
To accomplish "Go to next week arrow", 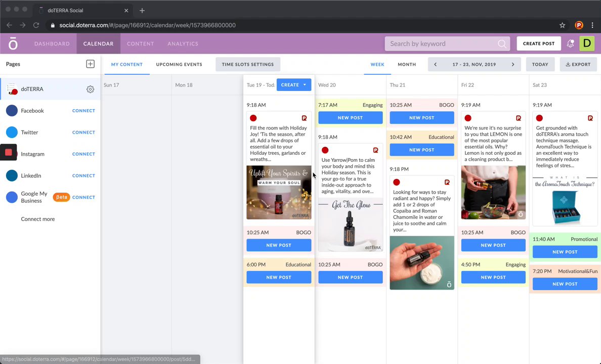I will pyautogui.click(x=513, y=64).
